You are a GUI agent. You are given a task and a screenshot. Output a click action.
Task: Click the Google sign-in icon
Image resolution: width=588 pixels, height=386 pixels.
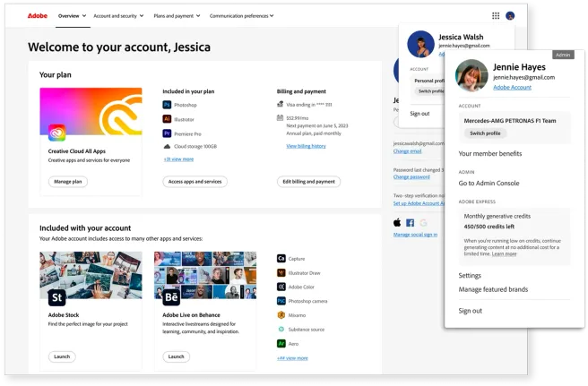pyautogui.click(x=423, y=223)
